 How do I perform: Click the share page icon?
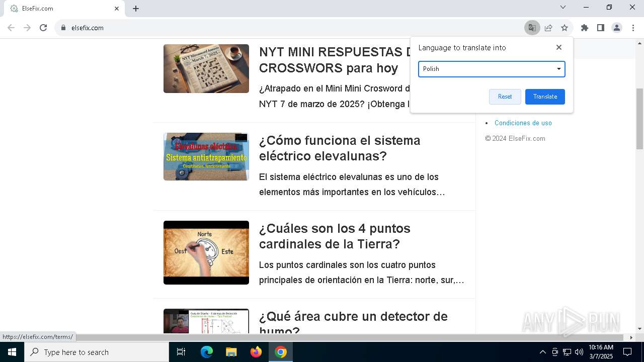tap(548, 28)
